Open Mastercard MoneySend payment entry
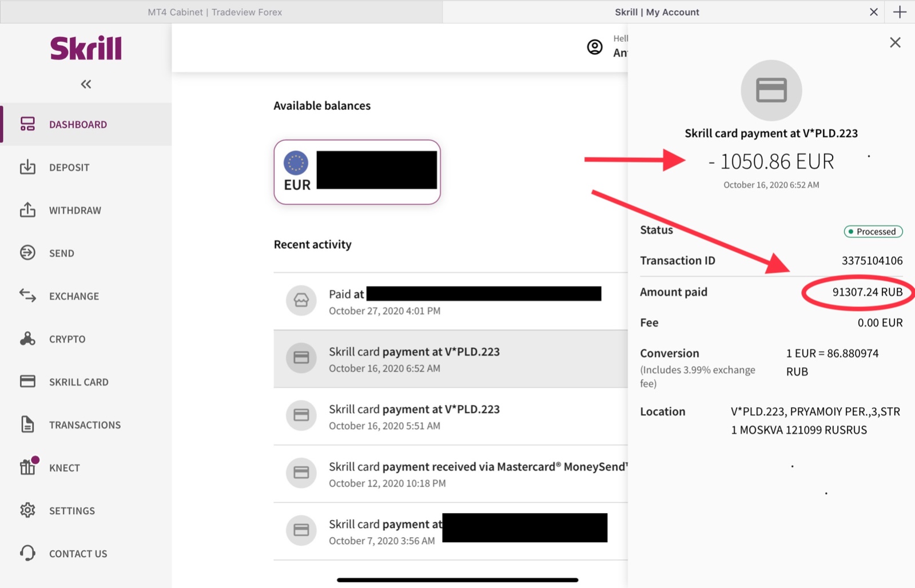Screen dimensions: 915x588 pyautogui.click(x=451, y=474)
